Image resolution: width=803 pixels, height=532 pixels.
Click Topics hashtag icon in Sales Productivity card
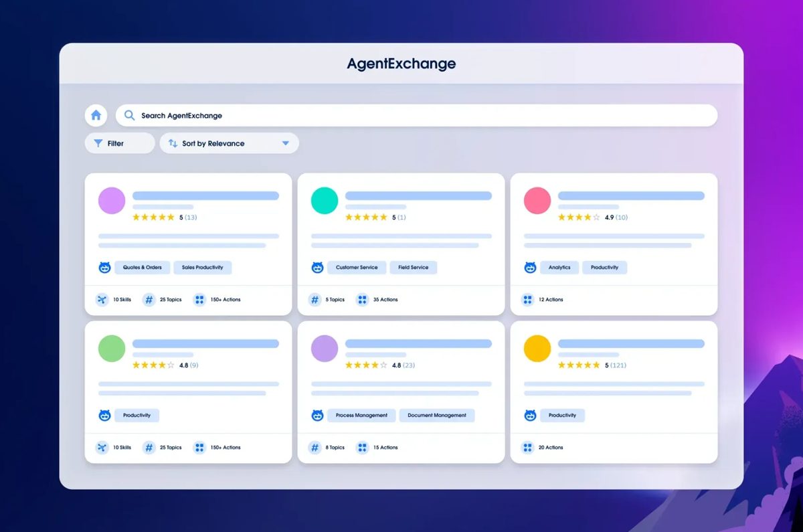(x=149, y=300)
